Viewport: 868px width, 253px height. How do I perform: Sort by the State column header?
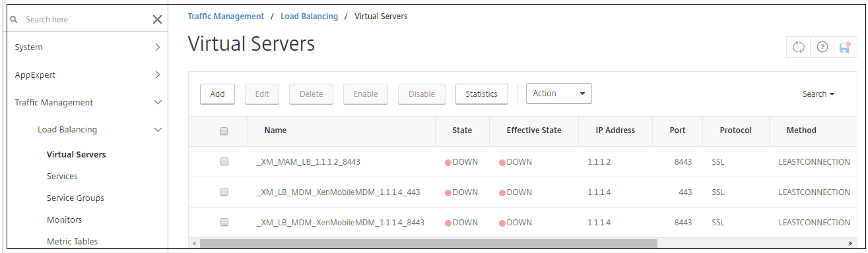click(462, 130)
